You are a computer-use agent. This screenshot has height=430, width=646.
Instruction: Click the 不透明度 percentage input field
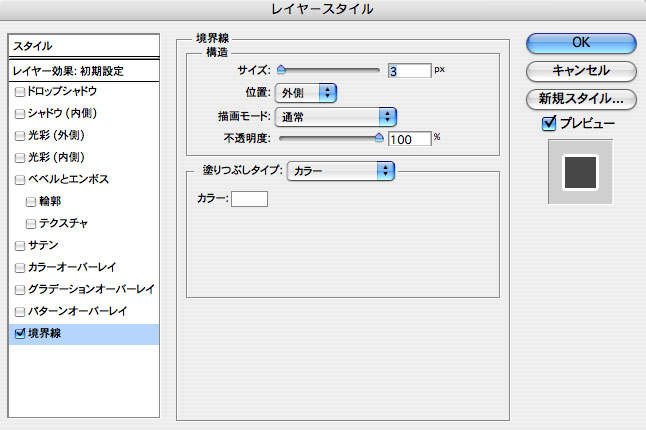pos(408,138)
